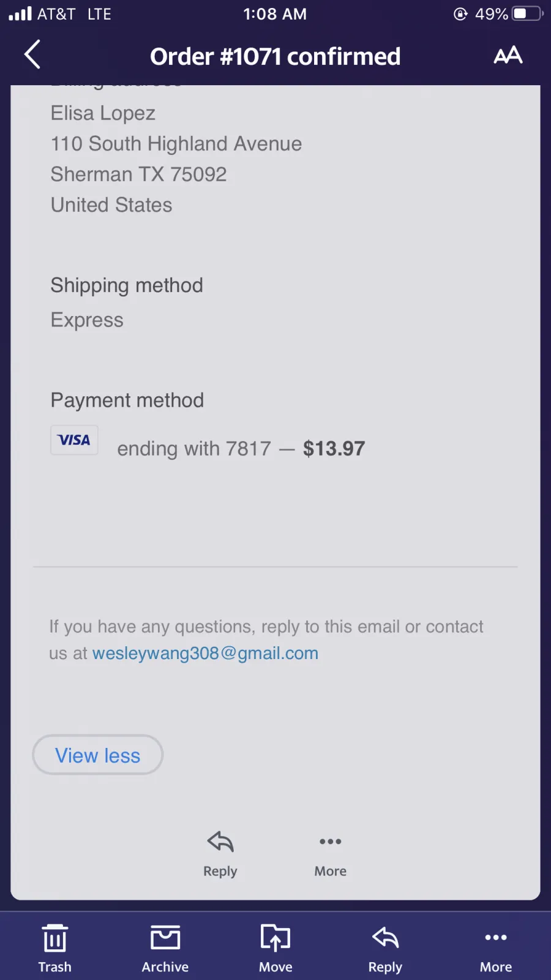Viewport: 551px width, 980px height.
Task: Tap the battery indicator in status bar
Action: click(528, 13)
